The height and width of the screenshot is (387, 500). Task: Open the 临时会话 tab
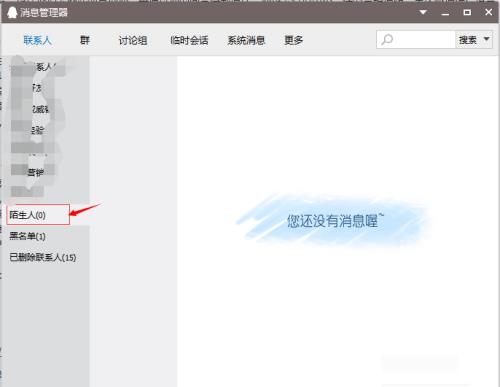[189, 40]
